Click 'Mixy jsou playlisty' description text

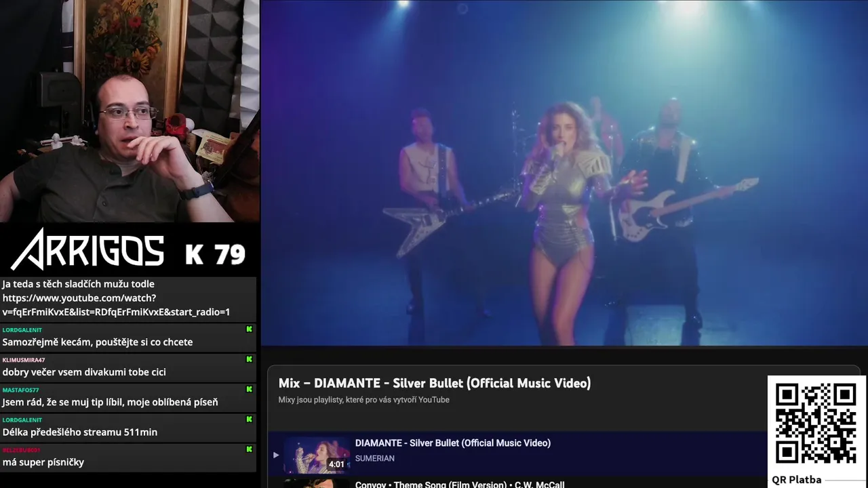tap(364, 400)
